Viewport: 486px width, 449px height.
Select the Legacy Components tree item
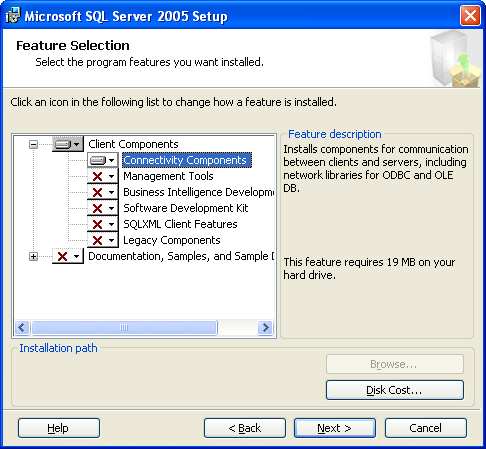pyautogui.click(x=172, y=240)
